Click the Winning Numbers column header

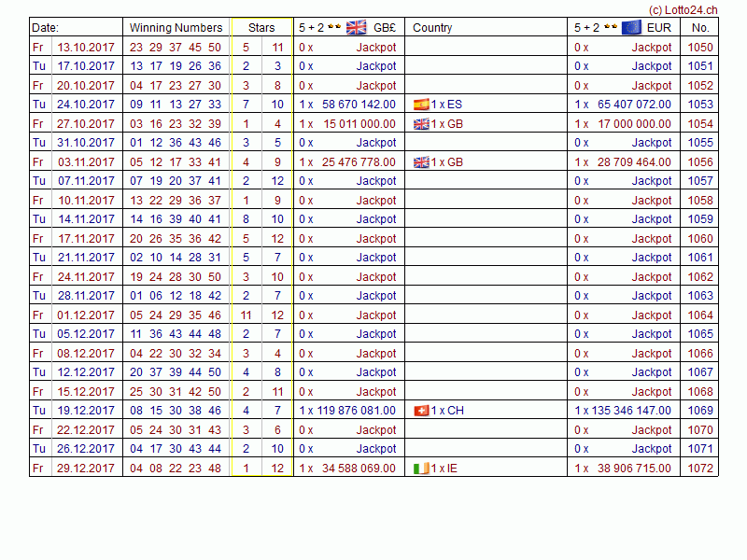(x=176, y=28)
